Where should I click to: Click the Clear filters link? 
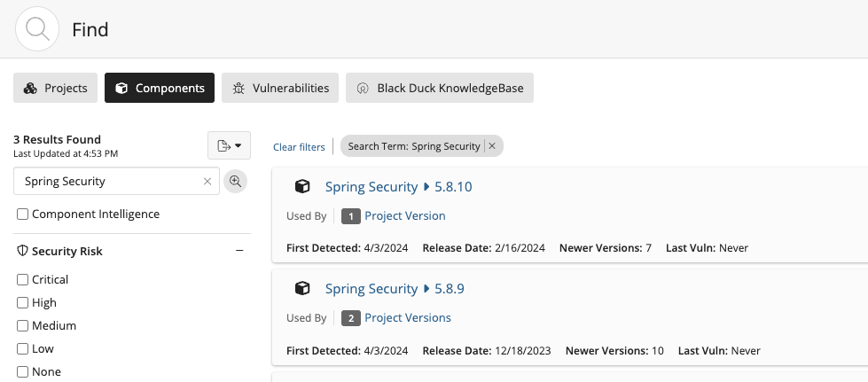tap(299, 147)
